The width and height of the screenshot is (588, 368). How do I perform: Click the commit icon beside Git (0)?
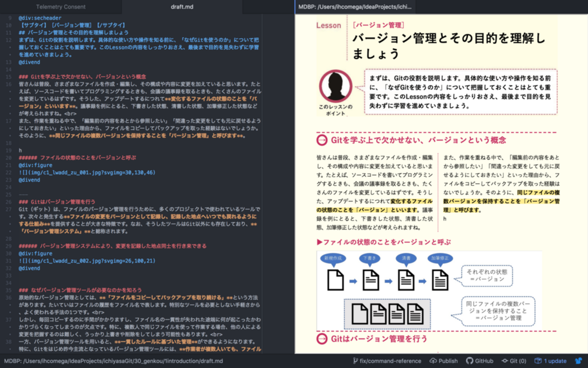point(504,361)
